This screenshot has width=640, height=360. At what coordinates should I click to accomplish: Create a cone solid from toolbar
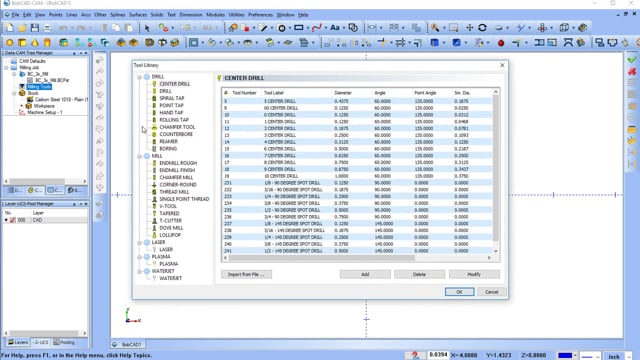click(x=35, y=42)
